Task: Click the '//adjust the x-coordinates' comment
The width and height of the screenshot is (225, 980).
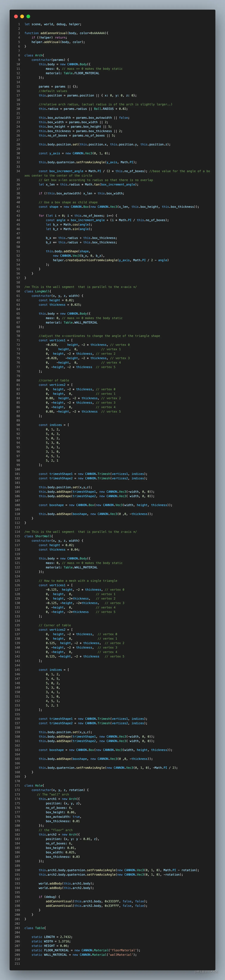Action: pos(99,336)
